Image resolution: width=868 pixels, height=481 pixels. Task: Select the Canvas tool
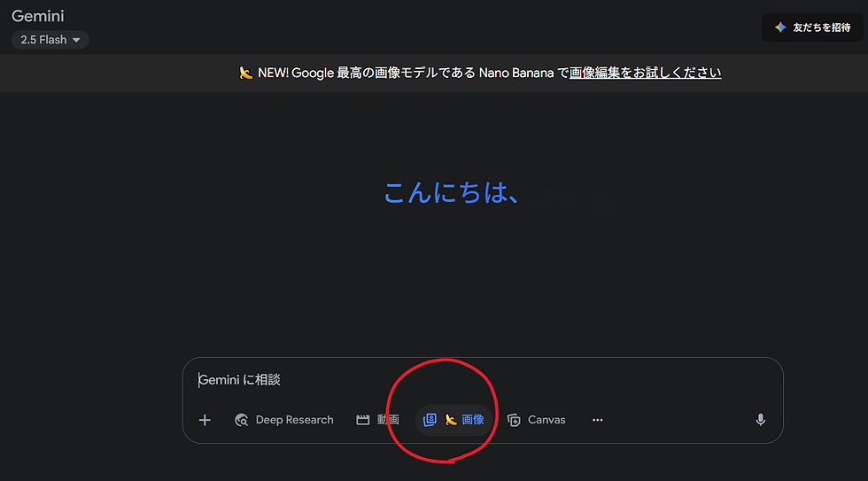[537, 420]
